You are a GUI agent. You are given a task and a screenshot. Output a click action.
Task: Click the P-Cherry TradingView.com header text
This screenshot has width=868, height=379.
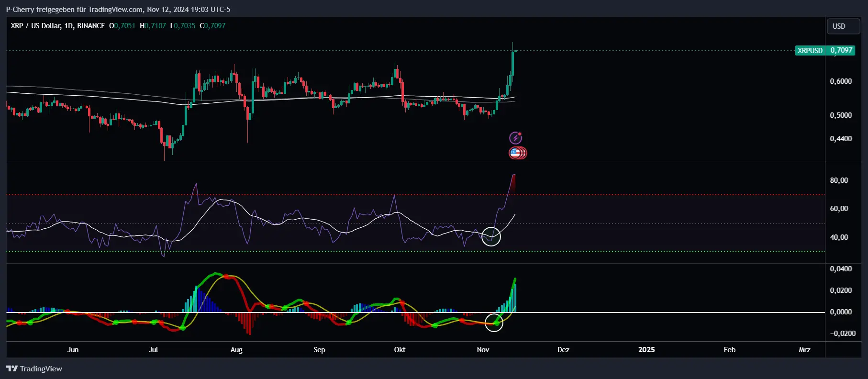118,9
